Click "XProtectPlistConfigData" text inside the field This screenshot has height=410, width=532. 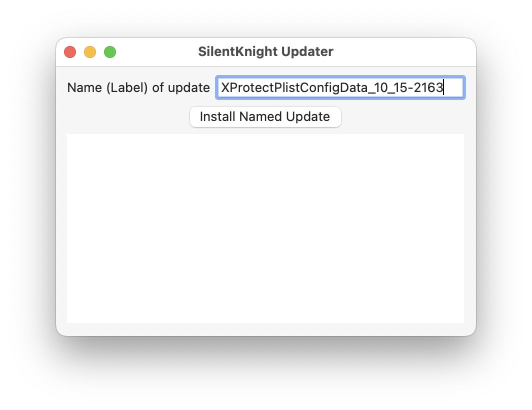point(289,88)
